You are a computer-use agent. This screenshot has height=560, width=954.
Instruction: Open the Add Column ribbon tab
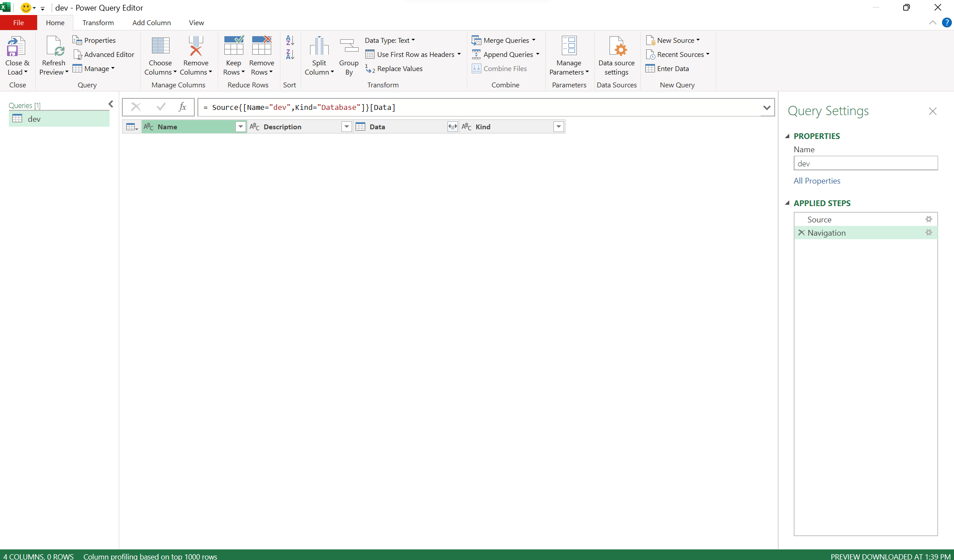151,23
